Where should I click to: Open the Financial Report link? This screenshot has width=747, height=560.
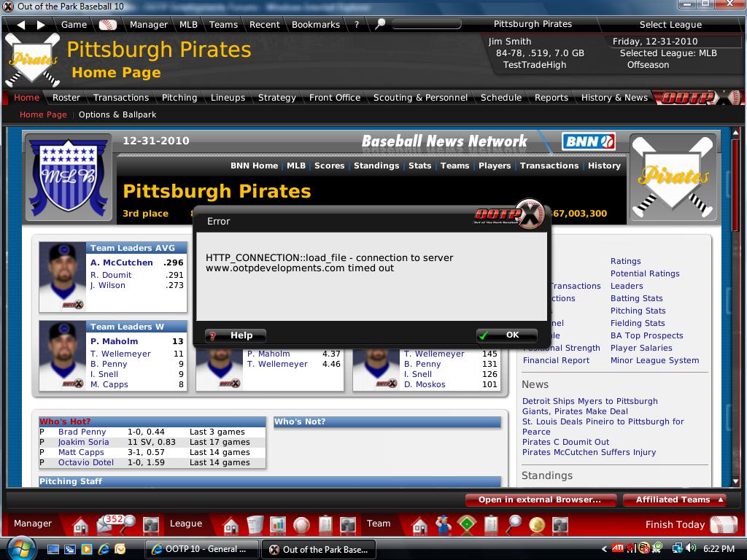click(x=556, y=360)
